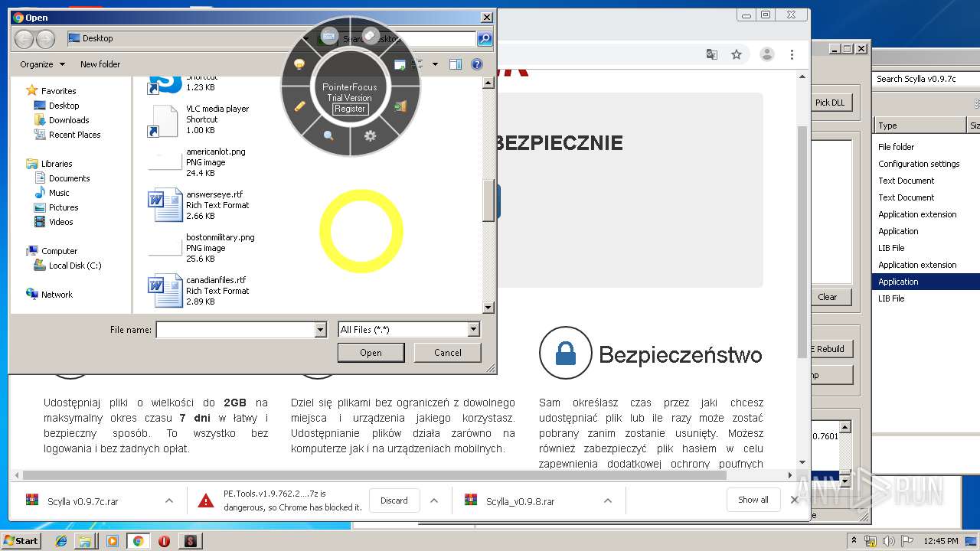Screen dimensions: 980x551
Task: Click Search Scylla v0.9.7c search box
Action: [926, 79]
